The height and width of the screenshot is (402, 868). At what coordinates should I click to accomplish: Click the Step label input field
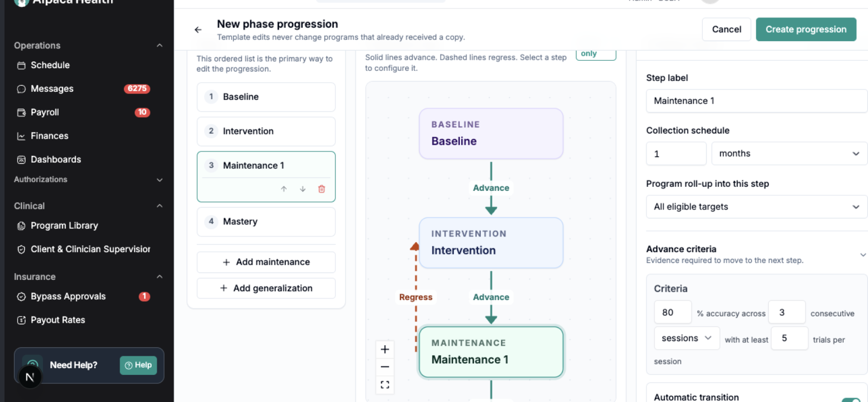pos(756,101)
